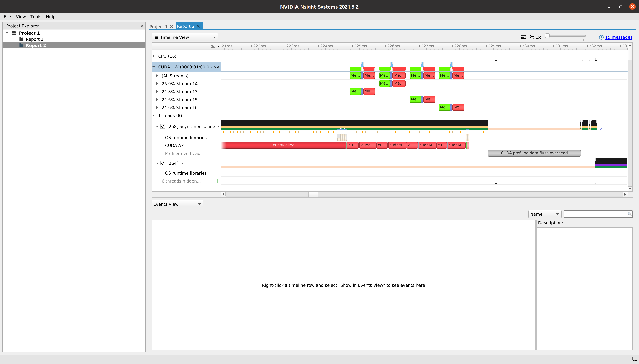
Task: Click the timeline scroll down arrow
Action: pos(630,189)
